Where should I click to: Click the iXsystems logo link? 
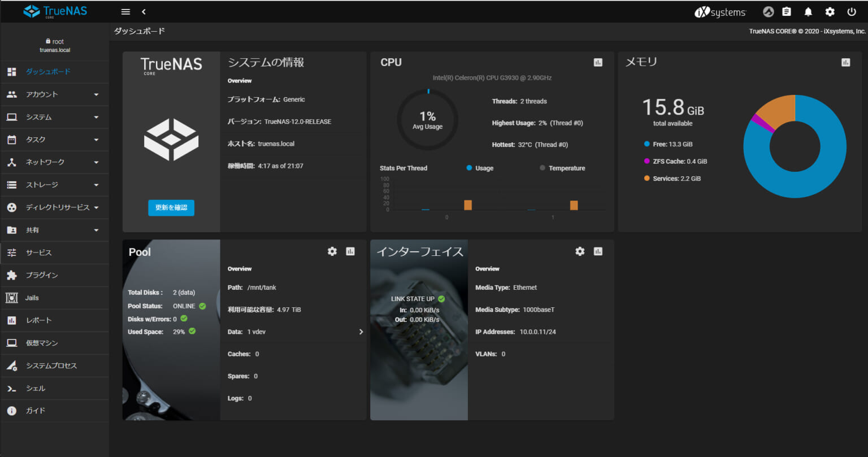720,12
